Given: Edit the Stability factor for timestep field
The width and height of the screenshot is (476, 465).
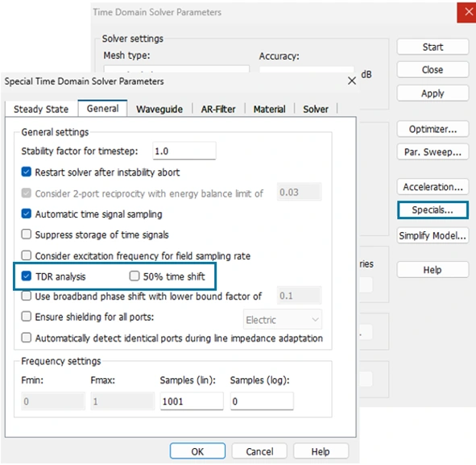Looking at the screenshot, I should pyautogui.click(x=184, y=151).
